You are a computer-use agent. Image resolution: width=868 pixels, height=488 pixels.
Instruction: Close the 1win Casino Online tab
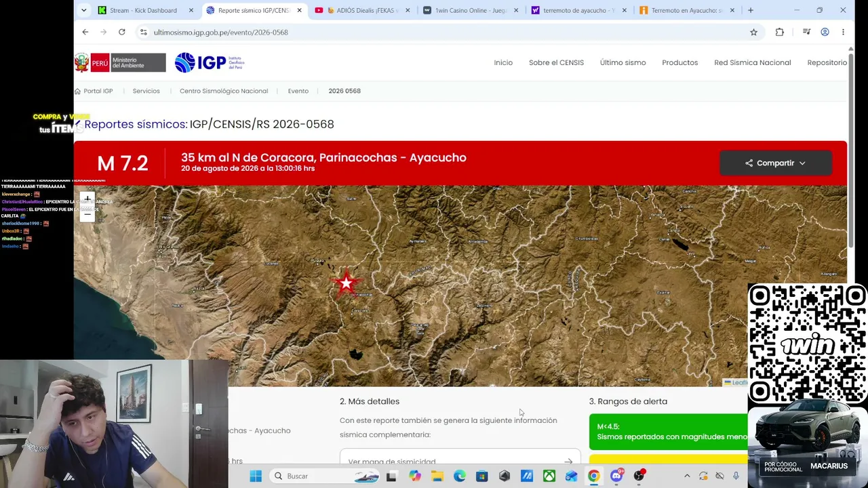[516, 10]
